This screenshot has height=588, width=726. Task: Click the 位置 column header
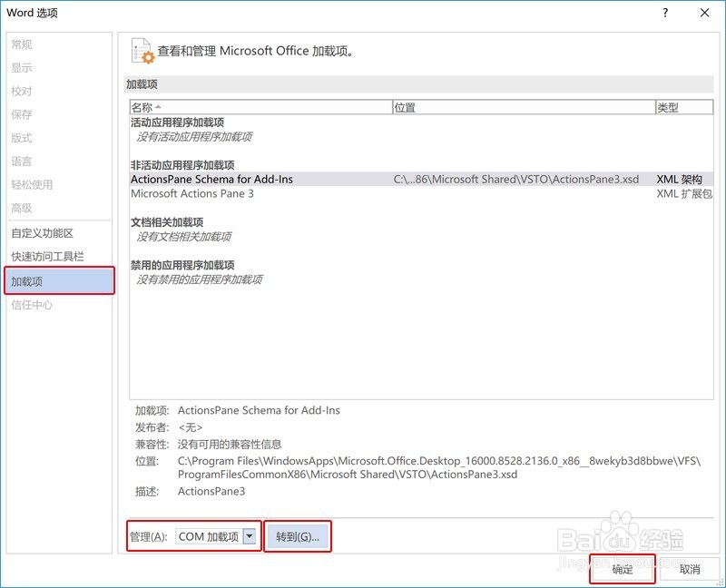coord(525,107)
